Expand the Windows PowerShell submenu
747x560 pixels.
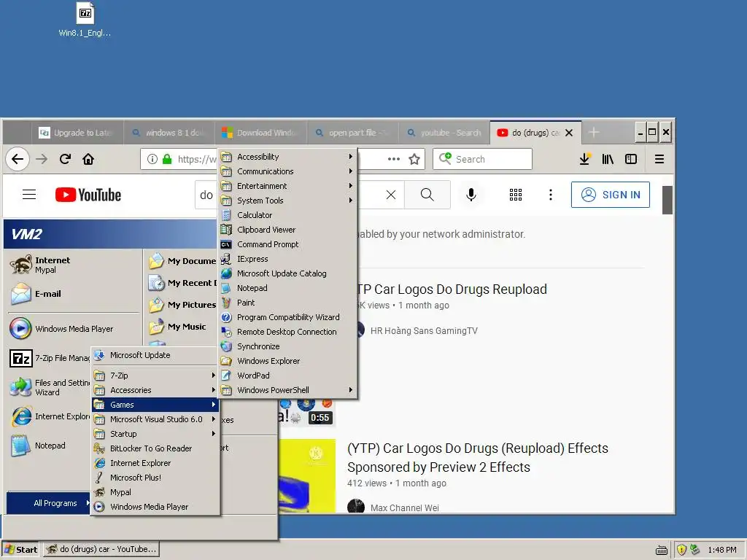(x=287, y=390)
